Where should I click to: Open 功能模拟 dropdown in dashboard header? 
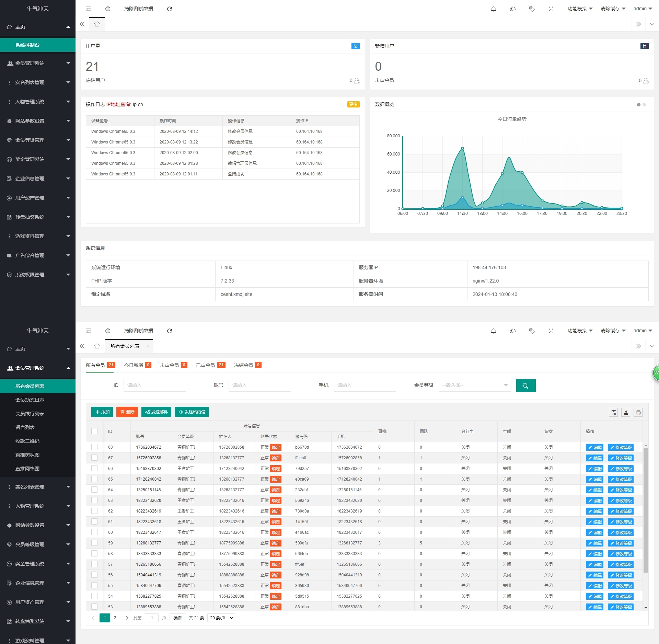pos(580,9)
